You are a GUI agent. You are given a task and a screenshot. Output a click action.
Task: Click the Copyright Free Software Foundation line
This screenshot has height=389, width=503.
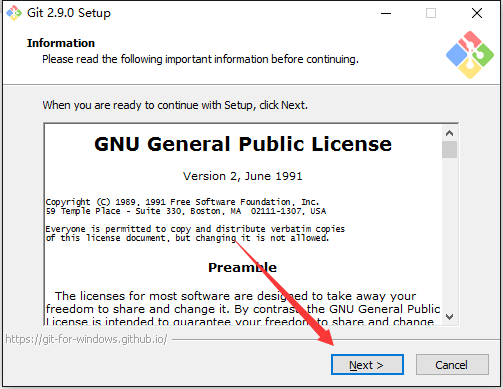[x=182, y=202]
